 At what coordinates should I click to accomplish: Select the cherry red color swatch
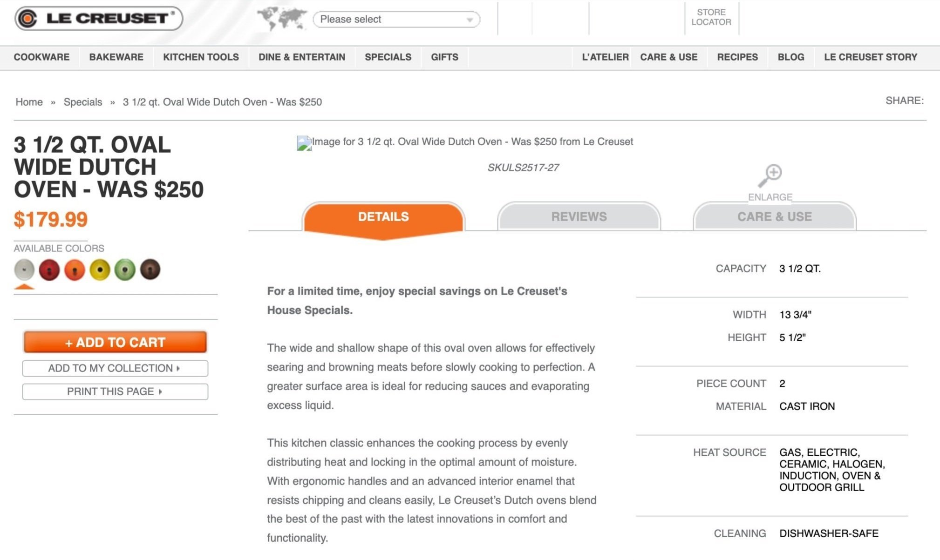(49, 270)
